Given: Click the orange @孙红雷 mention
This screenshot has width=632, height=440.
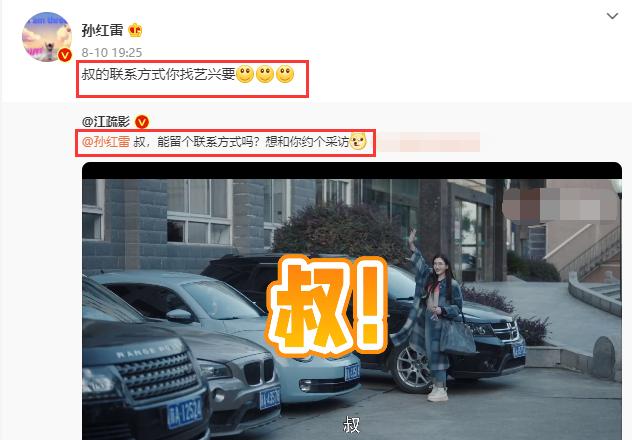Looking at the screenshot, I should [x=106, y=142].
